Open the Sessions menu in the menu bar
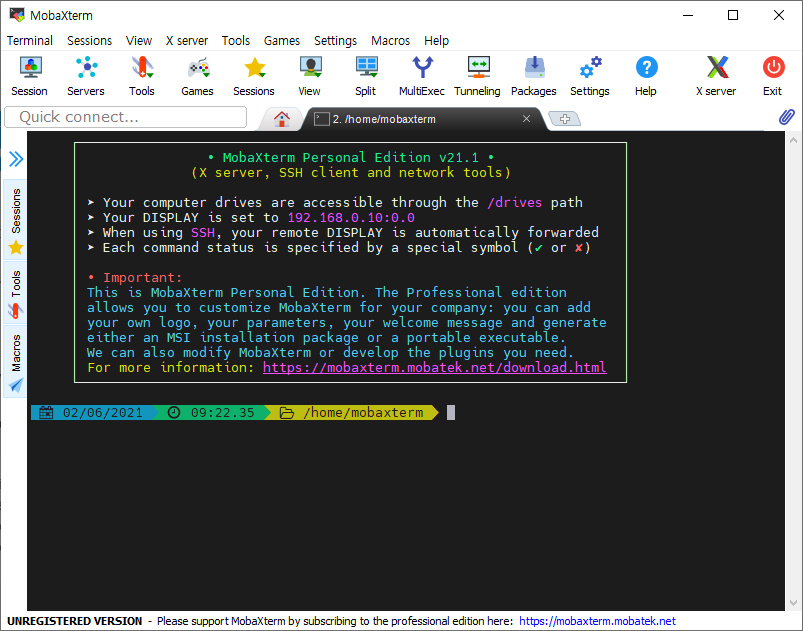 click(90, 40)
